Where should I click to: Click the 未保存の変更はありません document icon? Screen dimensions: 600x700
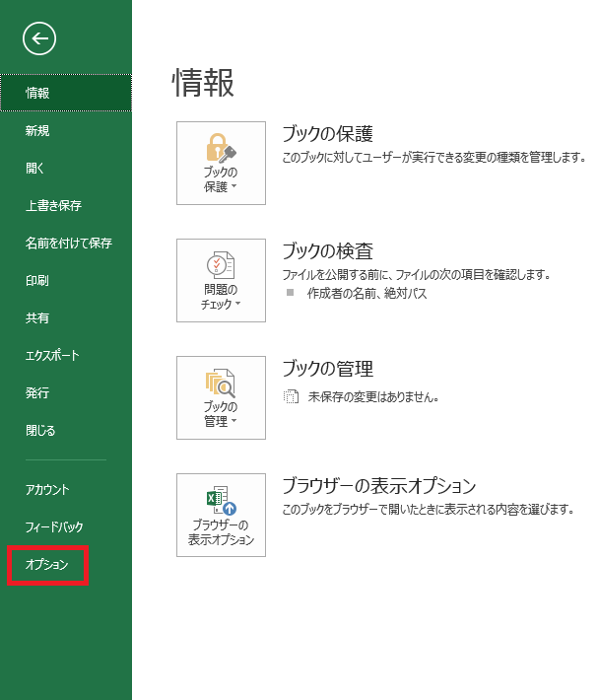[x=291, y=396]
